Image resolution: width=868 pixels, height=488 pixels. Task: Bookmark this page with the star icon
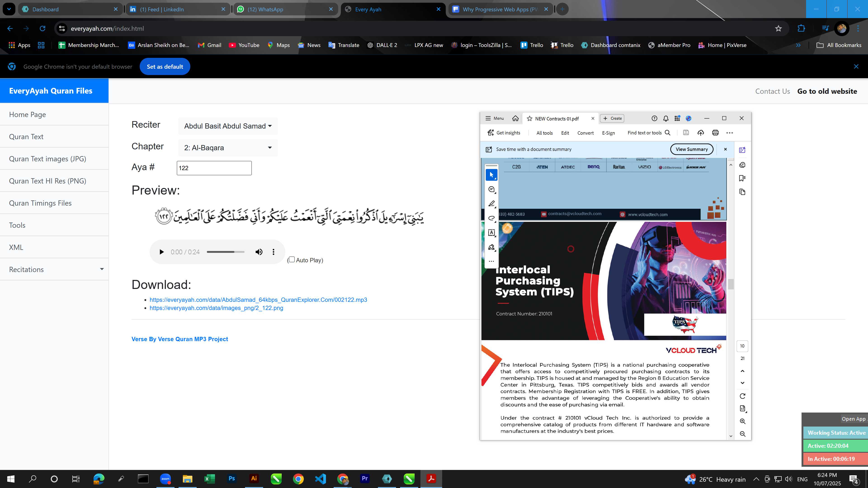778,29
